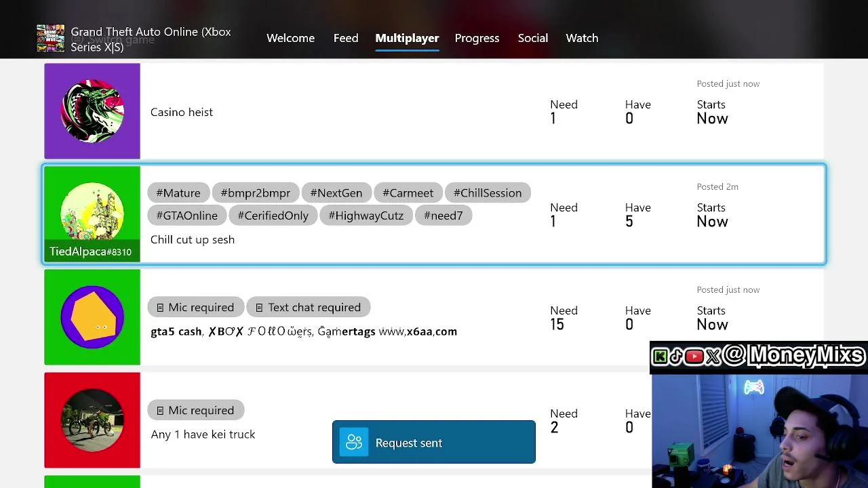Click mic icon in kei truck post tag
This screenshot has height=488, width=868.
pos(160,411)
